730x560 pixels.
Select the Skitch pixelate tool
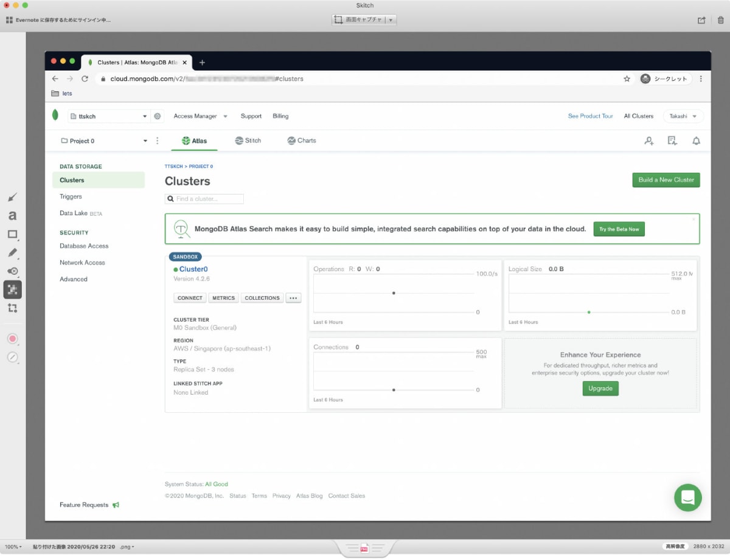click(x=12, y=289)
